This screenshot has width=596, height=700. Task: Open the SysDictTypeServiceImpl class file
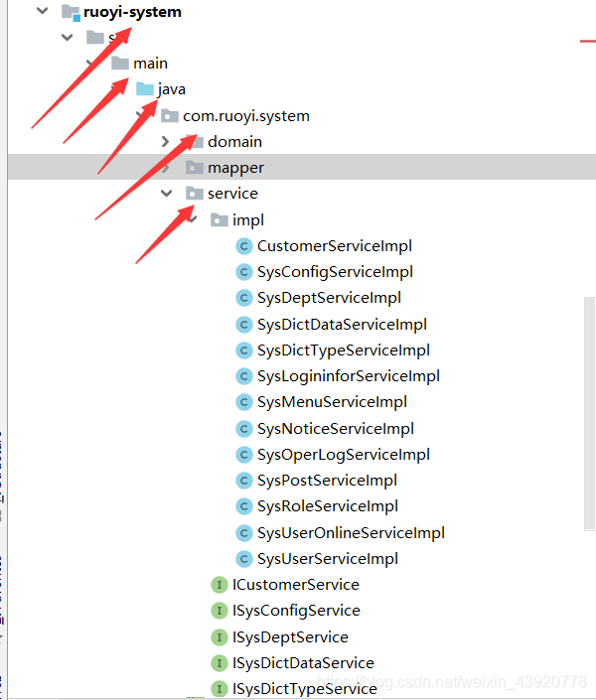coord(344,350)
